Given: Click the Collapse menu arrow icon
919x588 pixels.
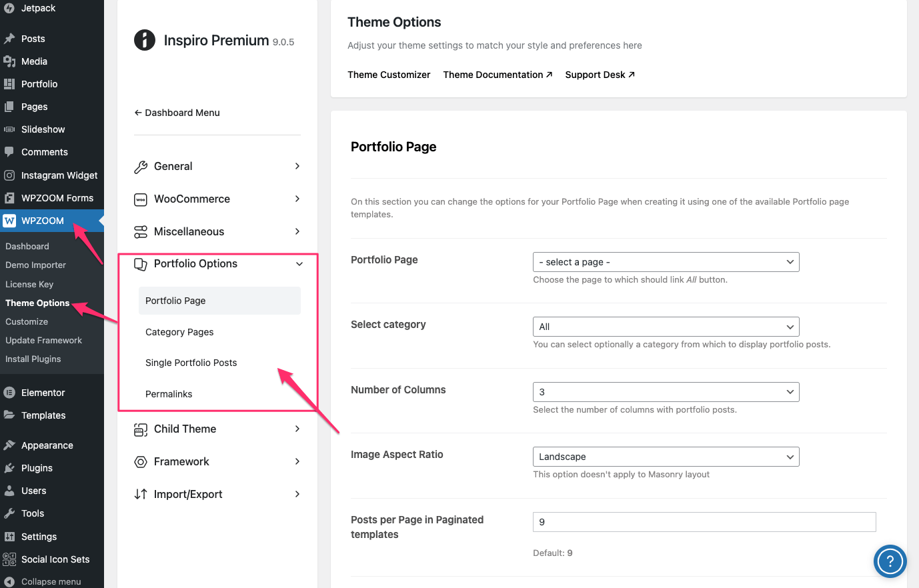Looking at the screenshot, I should [9, 581].
